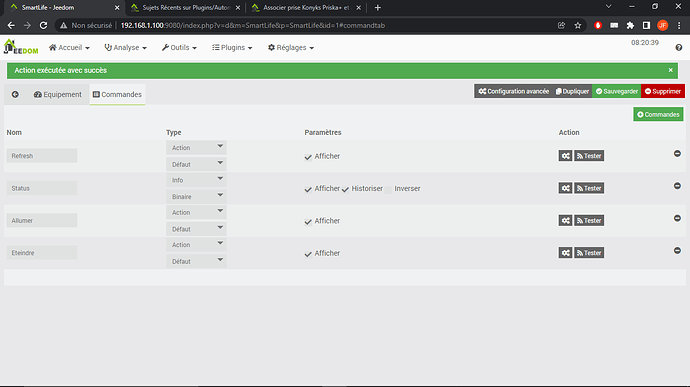
Task: Open the Jeedom logo home link
Action: [21, 47]
